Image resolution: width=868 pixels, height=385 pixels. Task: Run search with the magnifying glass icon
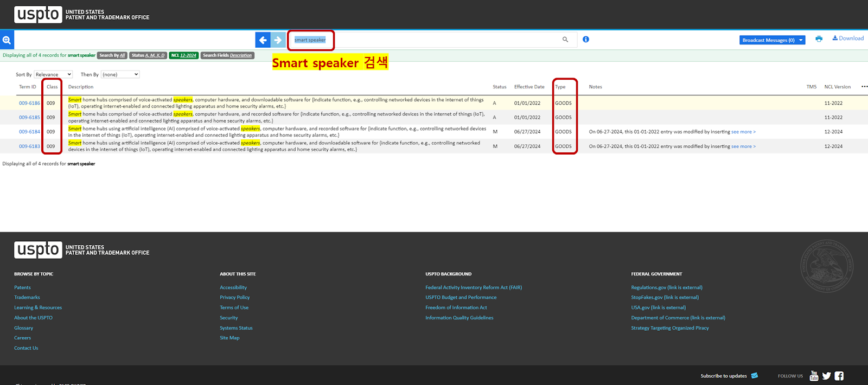tap(565, 40)
